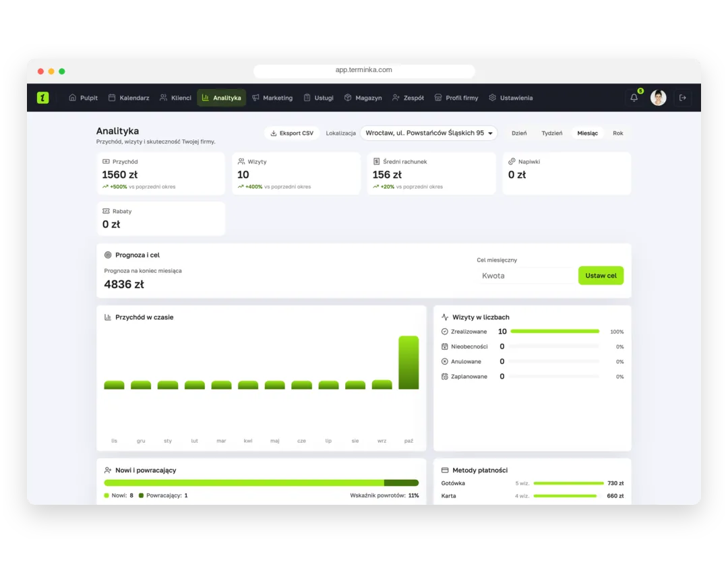
Task: Open the Klienci page
Action: pos(175,98)
